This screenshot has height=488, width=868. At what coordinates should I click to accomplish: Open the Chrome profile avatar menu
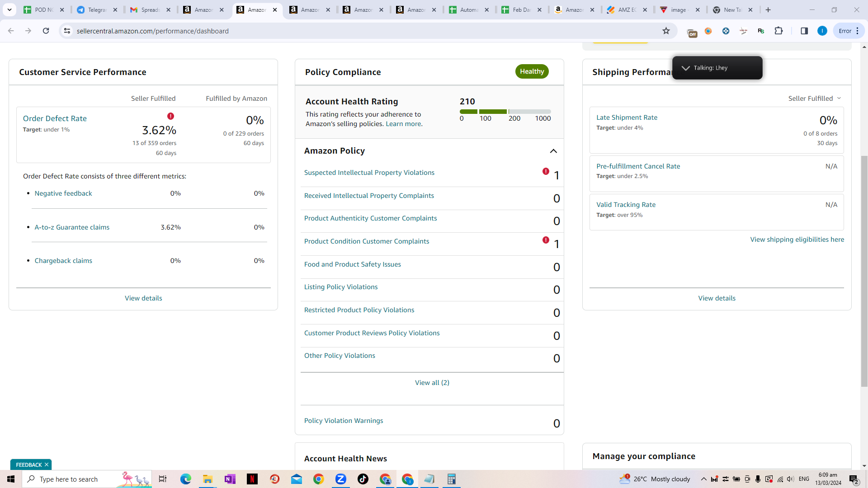click(822, 31)
